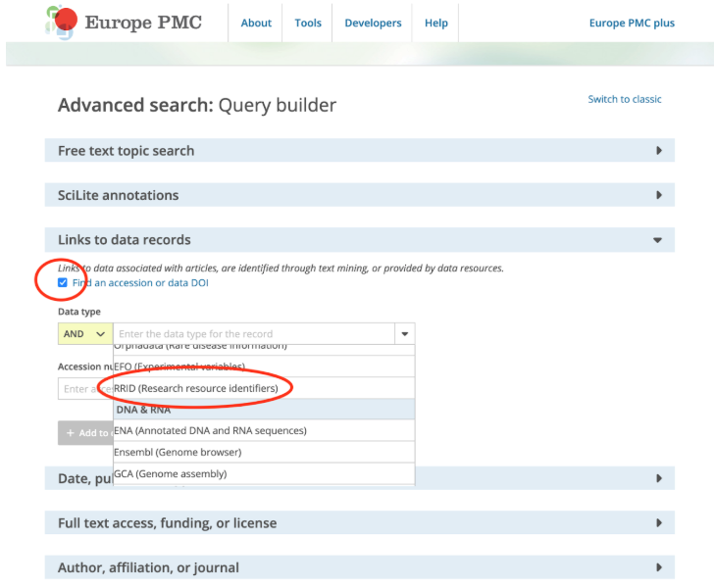Image resolution: width=715 pixels, height=588 pixels.
Task: Click the Add to query button
Action: pos(85,433)
